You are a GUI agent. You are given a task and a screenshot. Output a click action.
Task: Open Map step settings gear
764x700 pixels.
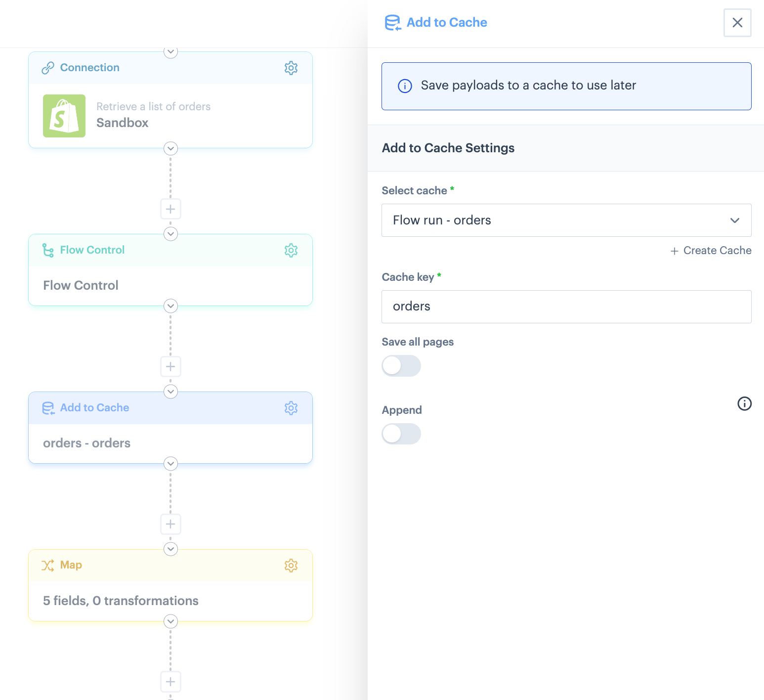[291, 566]
